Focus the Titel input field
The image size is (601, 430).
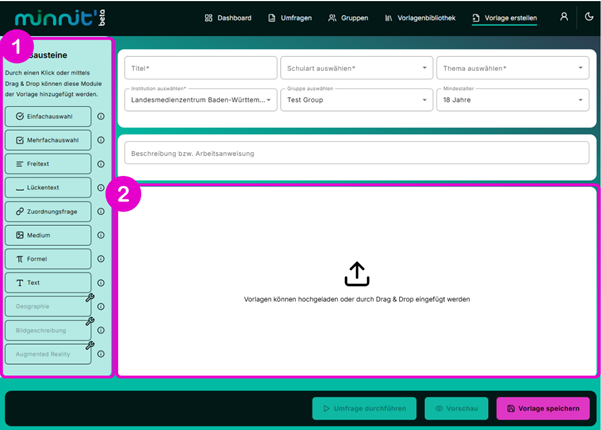[x=201, y=68]
